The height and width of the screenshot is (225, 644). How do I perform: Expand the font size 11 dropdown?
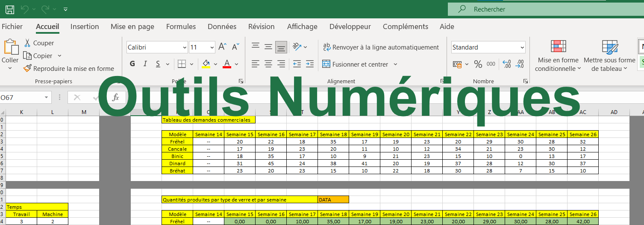click(212, 47)
